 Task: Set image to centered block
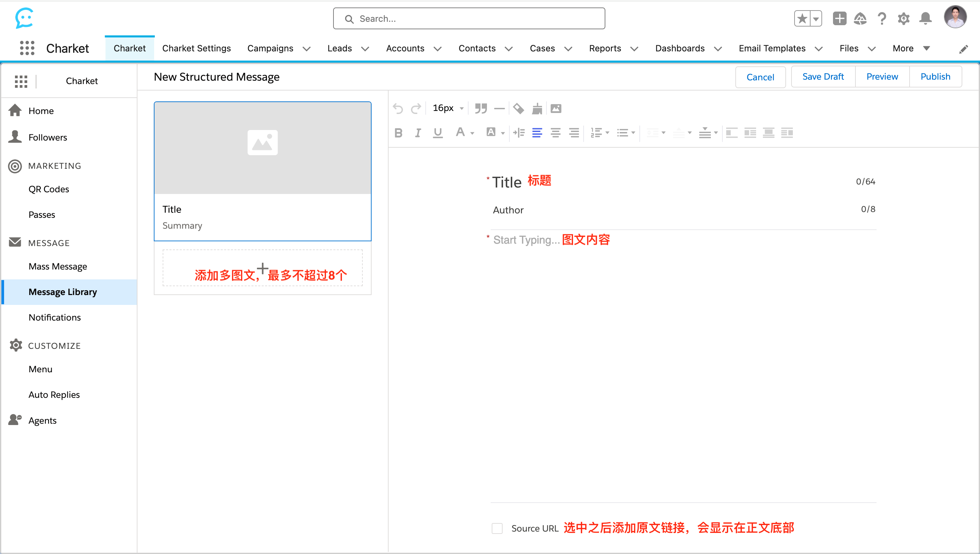pos(768,133)
